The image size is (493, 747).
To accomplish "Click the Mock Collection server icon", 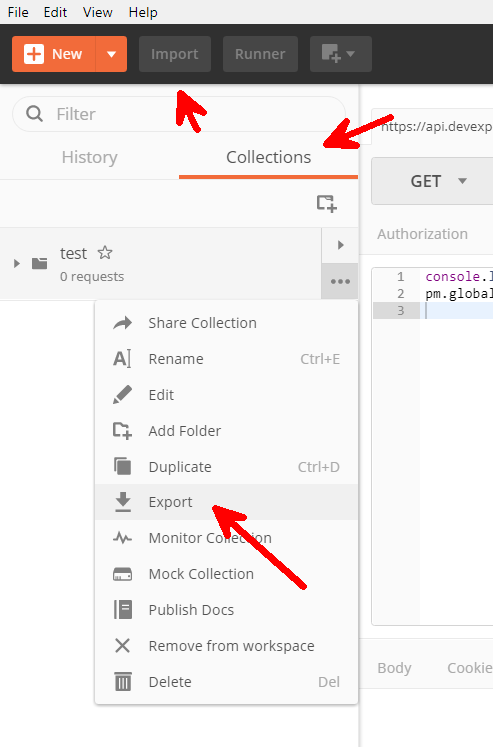I will coord(122,574).
